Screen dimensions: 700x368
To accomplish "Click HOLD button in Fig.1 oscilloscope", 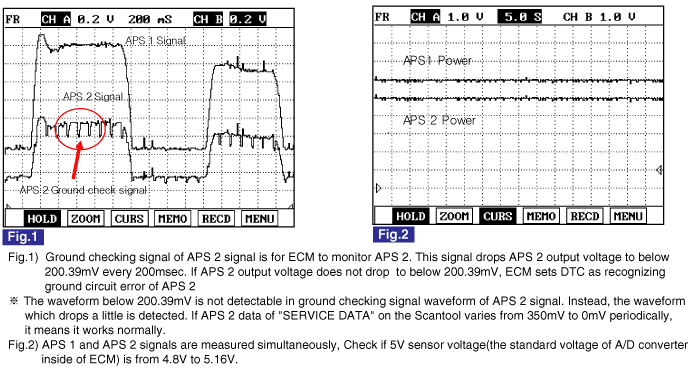I will click(x=42, y=219).
